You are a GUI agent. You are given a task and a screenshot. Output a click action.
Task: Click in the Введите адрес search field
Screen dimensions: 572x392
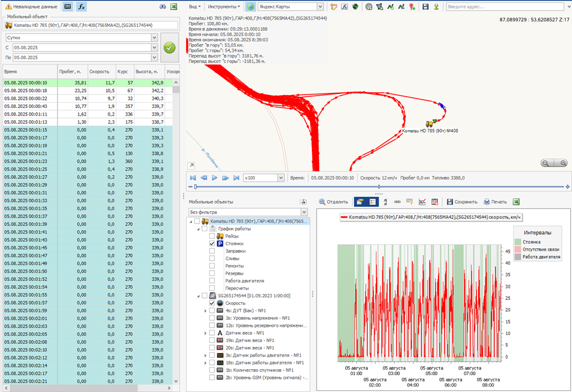pos(505,7)
